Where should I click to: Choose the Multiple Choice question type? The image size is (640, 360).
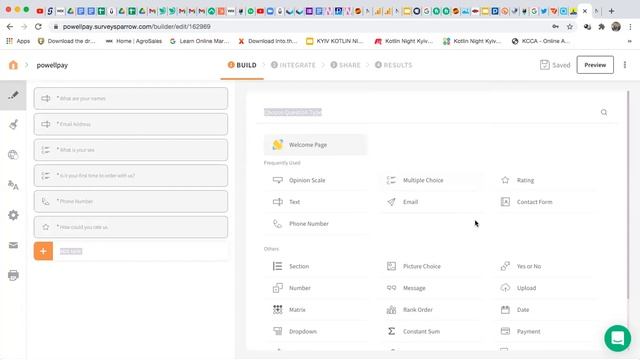(x=431, y=180)
